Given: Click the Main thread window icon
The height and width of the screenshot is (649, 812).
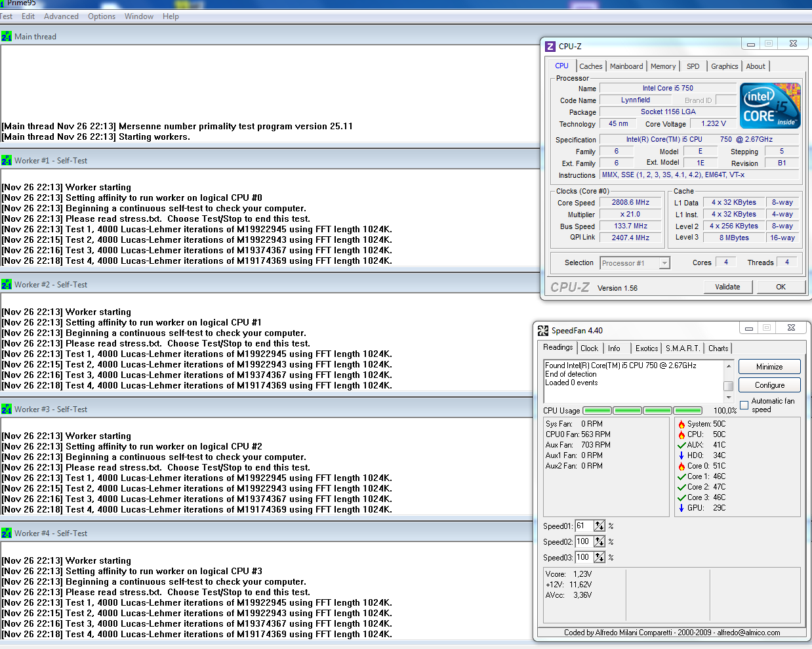Looking at the screenshot, I should [x=6, y=37].
